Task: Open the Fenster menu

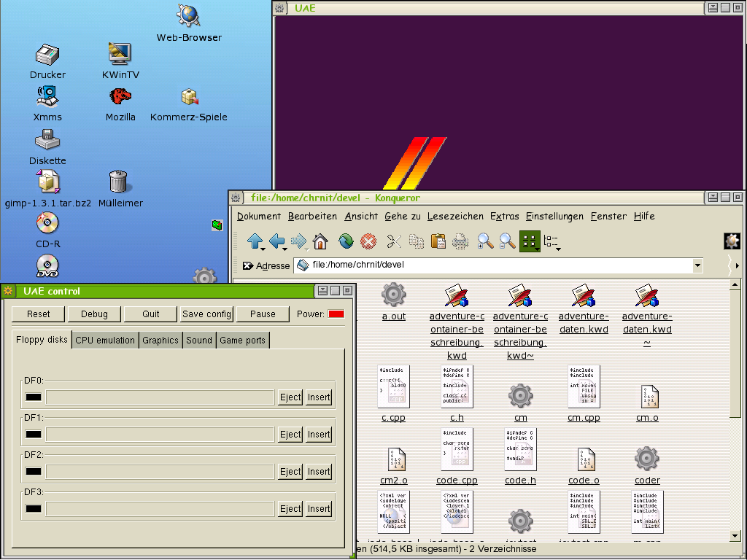Action: [x=608, y=216]
